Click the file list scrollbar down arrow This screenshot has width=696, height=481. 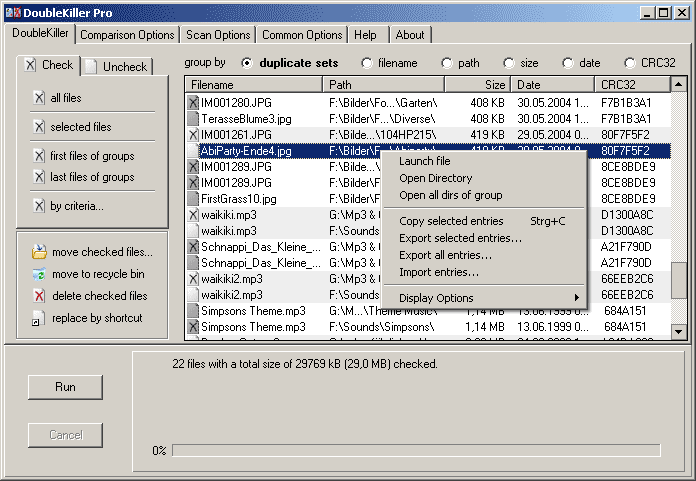click(678, 331)
